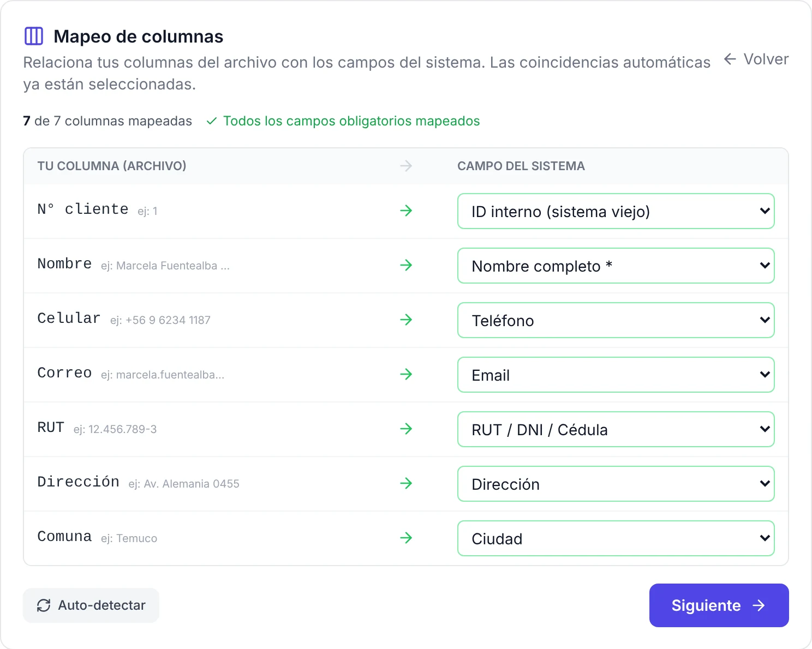Open the Nombre completo dropdown
812x649 pixels.
pyautogui.click(x=616, y=266)
